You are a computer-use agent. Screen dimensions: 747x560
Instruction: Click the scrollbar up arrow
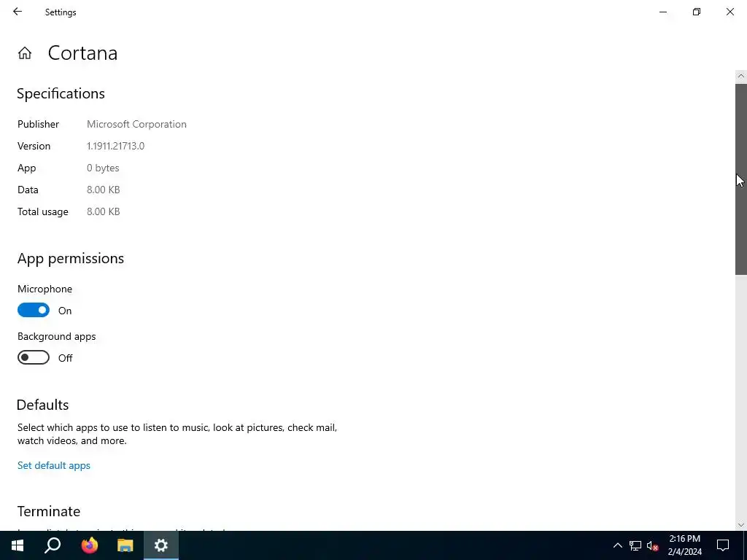(x=741, y=76)
